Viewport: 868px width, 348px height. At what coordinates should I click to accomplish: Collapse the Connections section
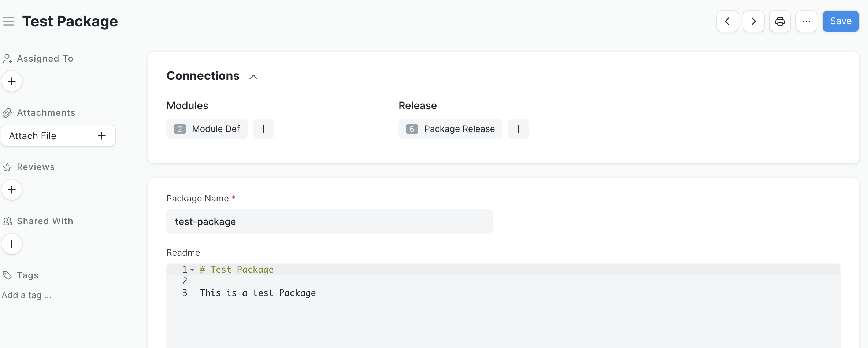(x=253, y=77)
